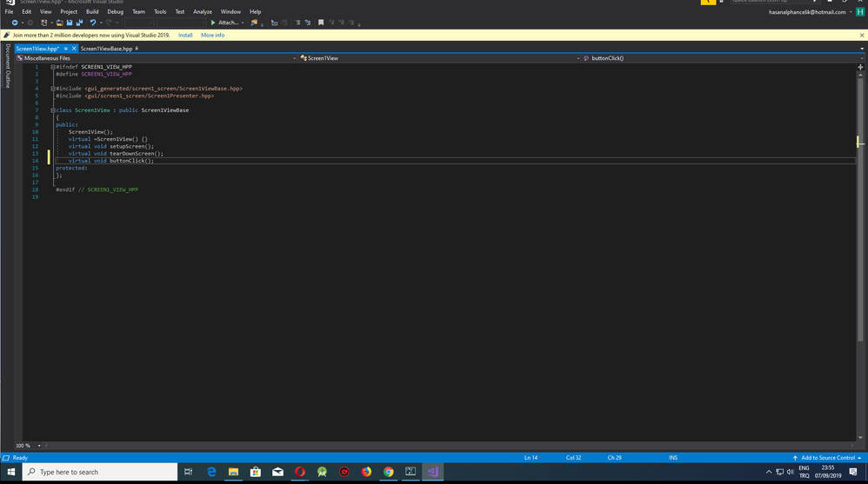Screen dimensions: 868x484
Task: Collapse the #ifndef block on line 1
Action: [x=53, y=67]
